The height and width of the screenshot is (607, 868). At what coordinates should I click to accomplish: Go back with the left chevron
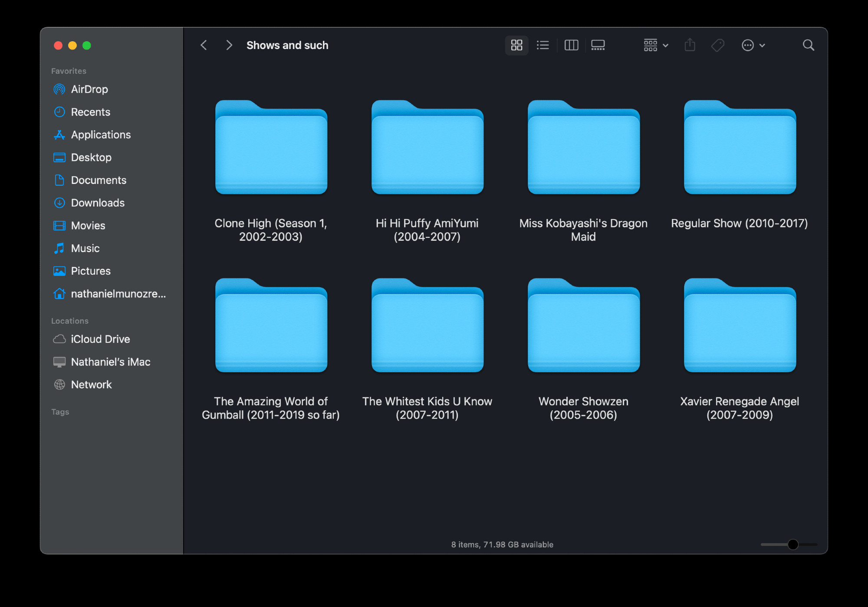(x=204, y=45)
